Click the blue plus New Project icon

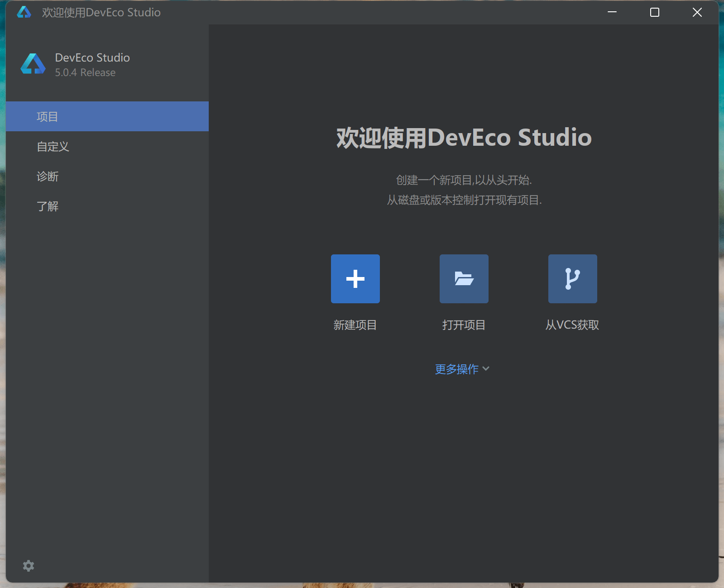(x=355, y=279)
